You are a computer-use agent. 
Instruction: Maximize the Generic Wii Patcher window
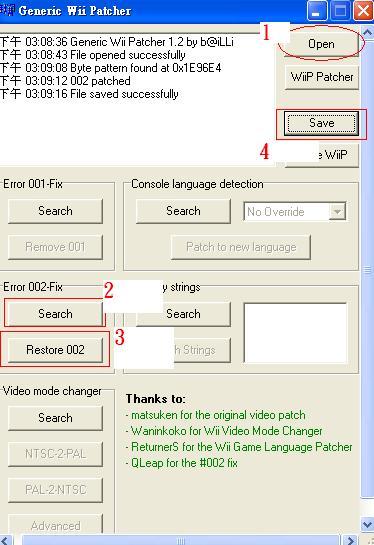tap(340, 11)
